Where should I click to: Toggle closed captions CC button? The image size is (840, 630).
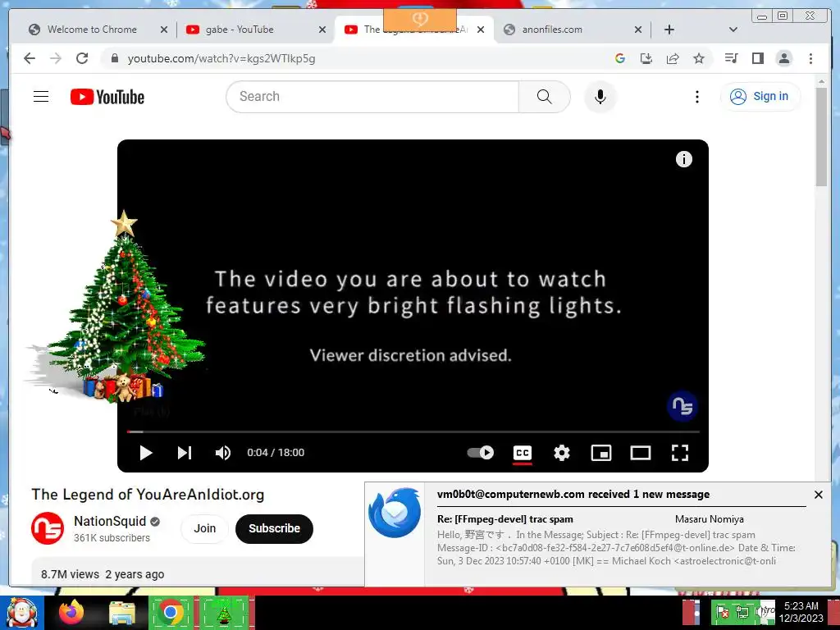coord(523,453)
